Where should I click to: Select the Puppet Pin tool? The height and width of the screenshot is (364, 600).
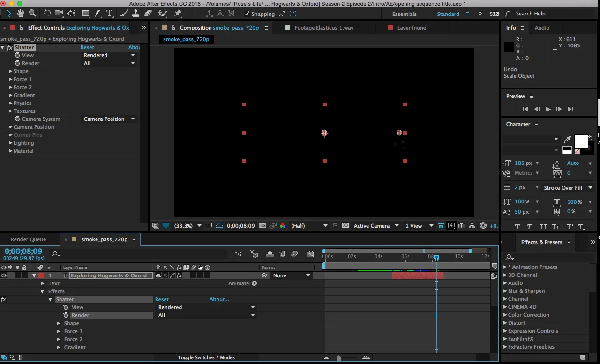(178, 13)
